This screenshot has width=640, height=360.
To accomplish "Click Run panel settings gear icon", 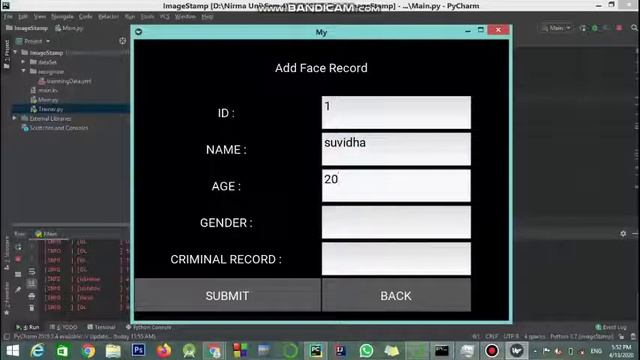I will click(x=623, y=234).
